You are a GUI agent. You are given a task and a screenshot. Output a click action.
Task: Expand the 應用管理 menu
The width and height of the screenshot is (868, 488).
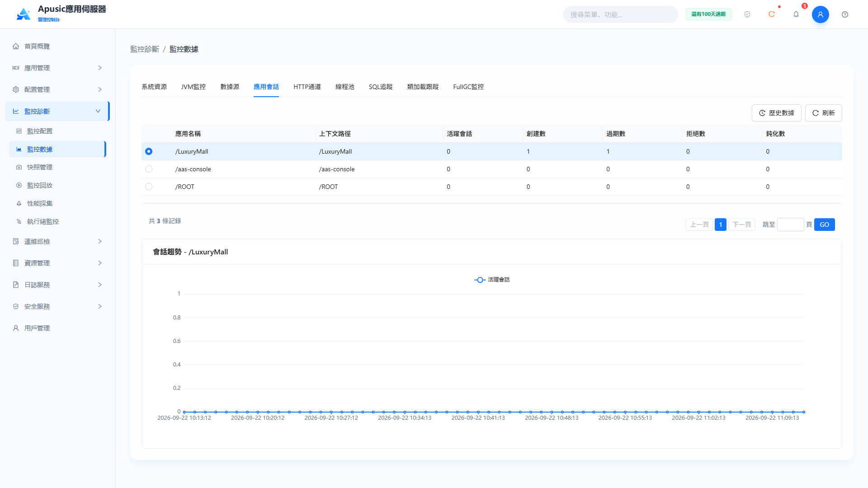(57, 68)
